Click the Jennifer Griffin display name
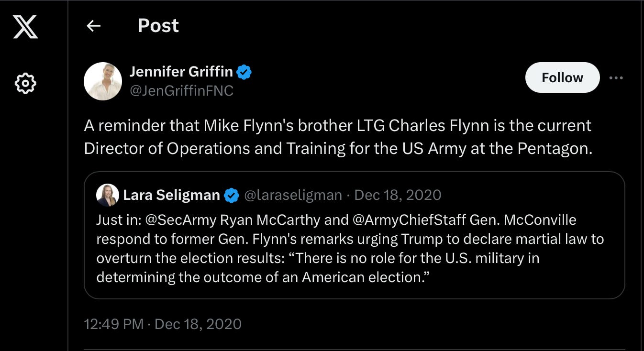644x351 pixels. [x=181, y=72]
